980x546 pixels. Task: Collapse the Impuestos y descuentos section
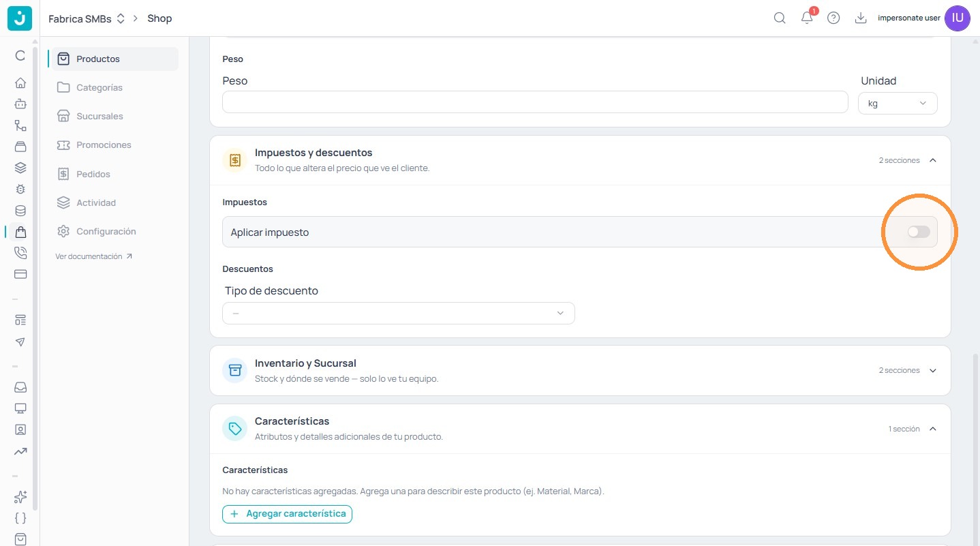(x=933, y=160)
